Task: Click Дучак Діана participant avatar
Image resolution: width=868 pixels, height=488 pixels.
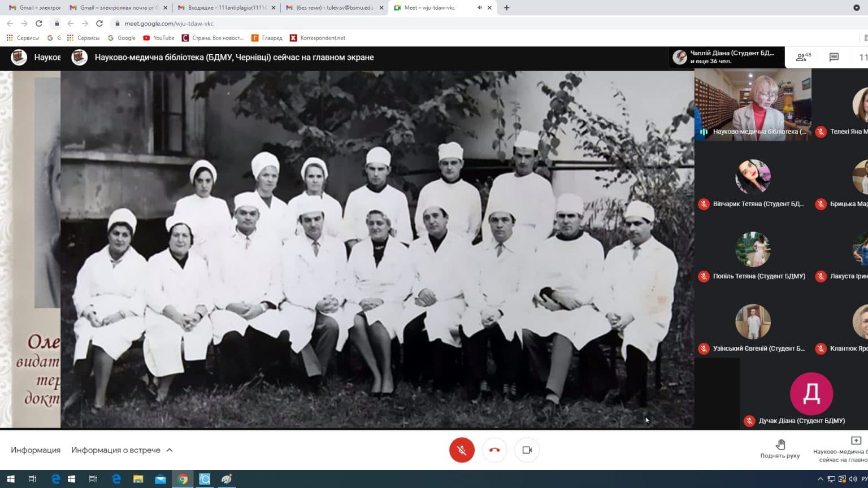Action: click(811, 394)
